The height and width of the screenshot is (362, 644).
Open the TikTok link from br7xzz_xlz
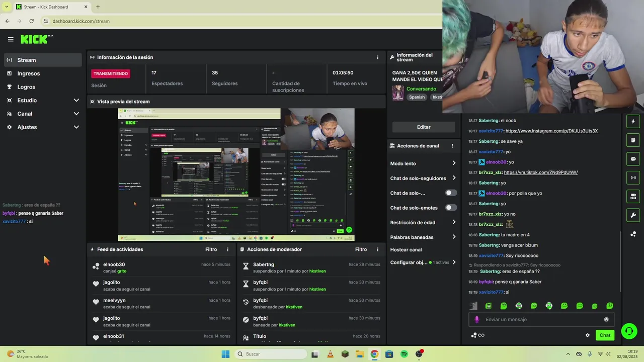click(540, 172)
